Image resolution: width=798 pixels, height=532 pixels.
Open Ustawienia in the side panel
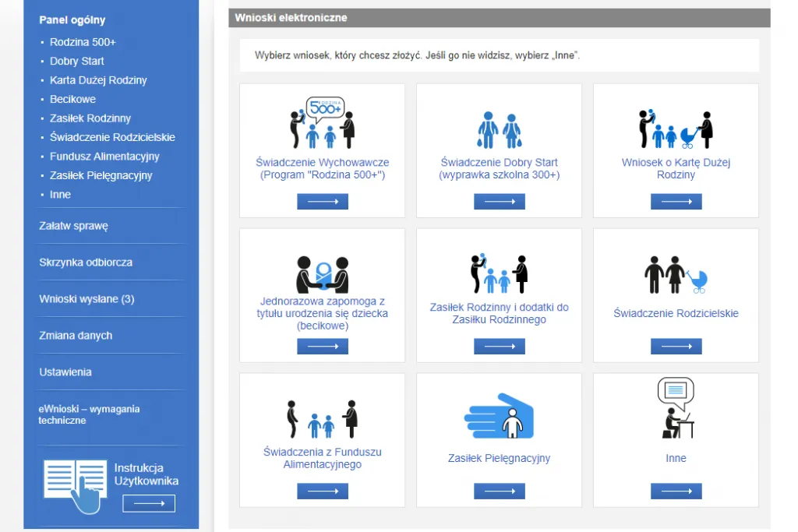[x=63, y=372]
